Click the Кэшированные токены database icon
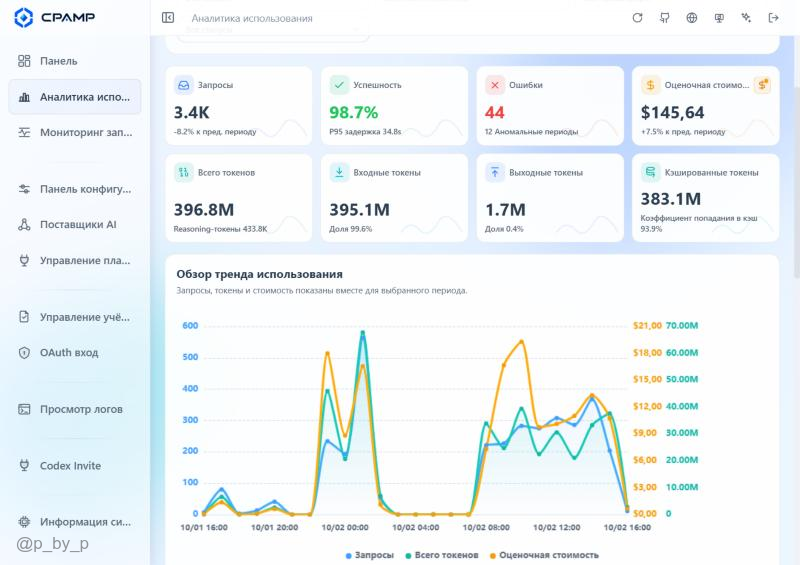The width and height of the screenshot is (800, 565). coord(651,173)
